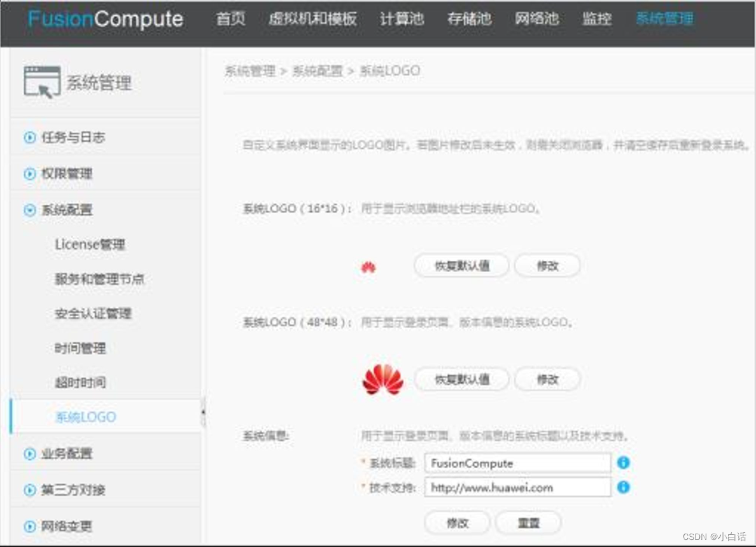Open 超时时间 in the sidebar
This screenshot has height=547, width=756.
pyautogui.click(x=80, y=383)
